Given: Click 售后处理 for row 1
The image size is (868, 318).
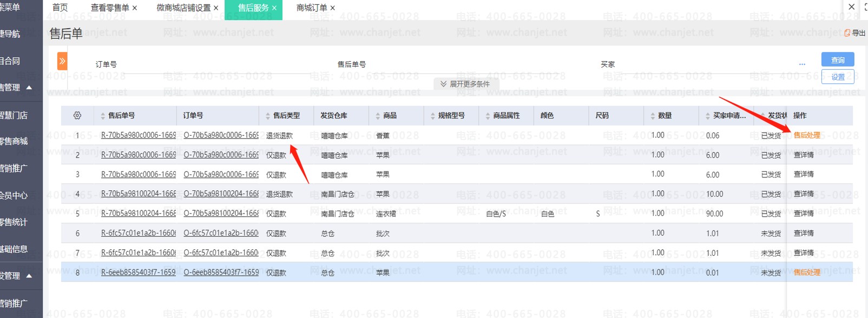Looking at the screenshot, I should pos(807,135).
